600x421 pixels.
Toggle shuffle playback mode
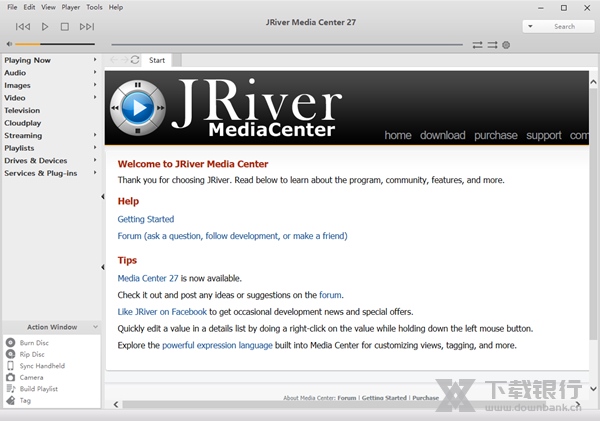pos(492,45)
